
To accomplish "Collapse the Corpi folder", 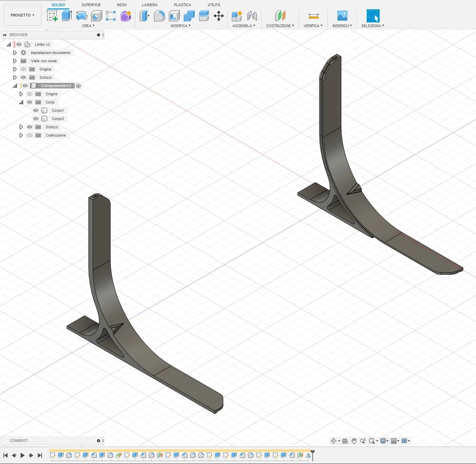I will pyautogui.click(x=21, y=102).
